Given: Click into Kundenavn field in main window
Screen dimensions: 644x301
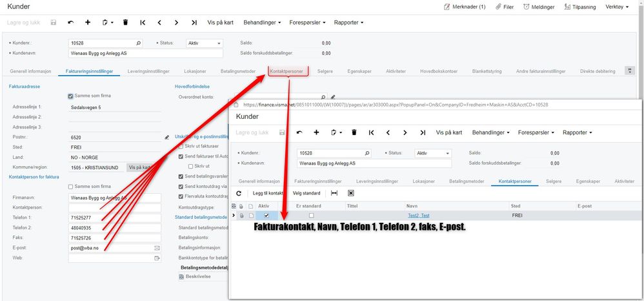Looking at the screenshot, I should [145, 53].
